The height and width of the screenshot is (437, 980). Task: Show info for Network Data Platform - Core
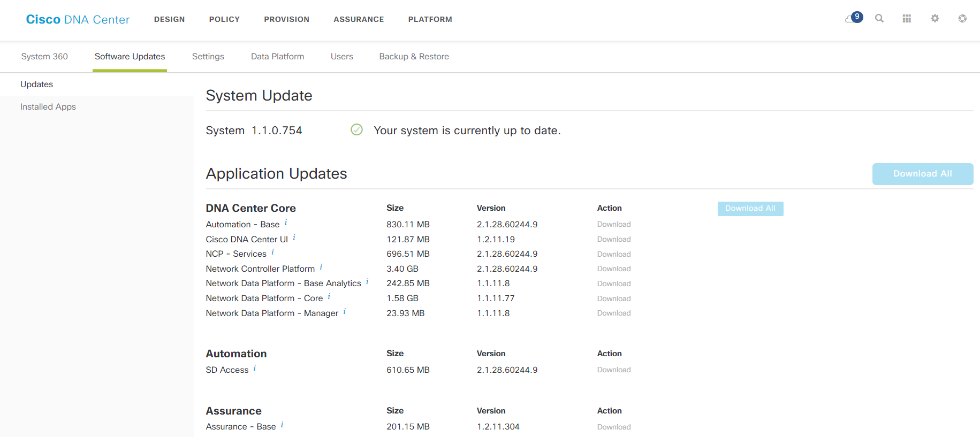[x=329, y=296]
